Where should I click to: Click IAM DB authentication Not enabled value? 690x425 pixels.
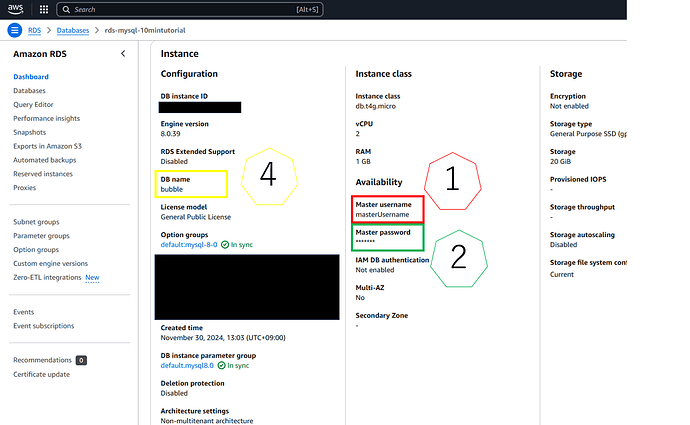pos(375,270)
